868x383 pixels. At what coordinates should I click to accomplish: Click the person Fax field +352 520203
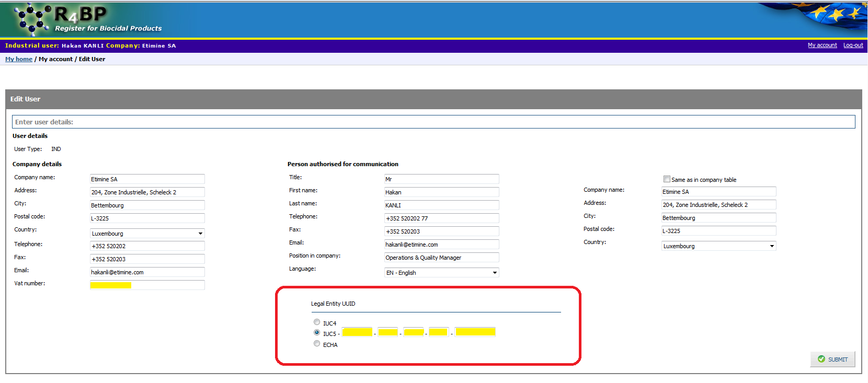point(442,231)
